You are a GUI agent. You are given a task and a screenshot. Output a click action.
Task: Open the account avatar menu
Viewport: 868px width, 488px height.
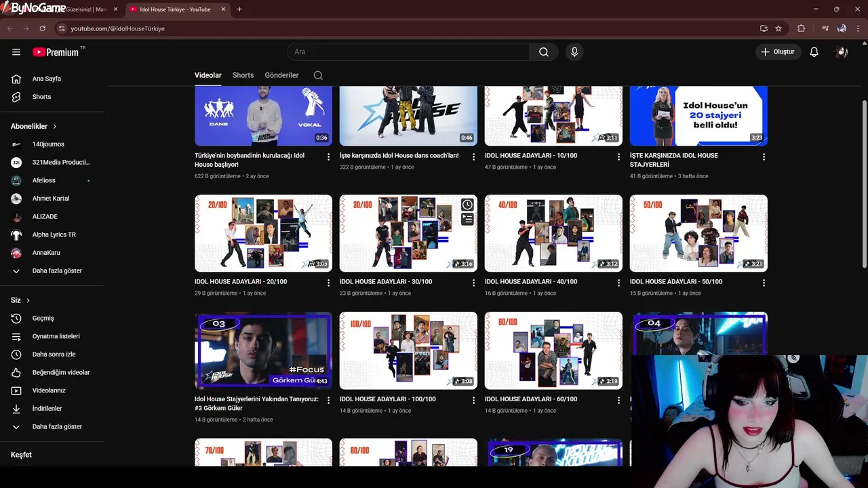coord(842,52)
